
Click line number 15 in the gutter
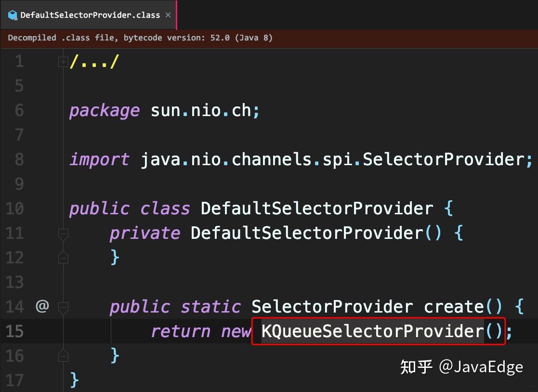[x=14, y=331]
